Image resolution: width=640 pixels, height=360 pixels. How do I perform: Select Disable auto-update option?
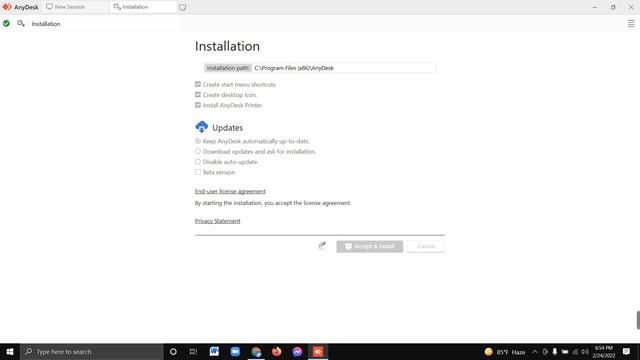tap(198, 162)
